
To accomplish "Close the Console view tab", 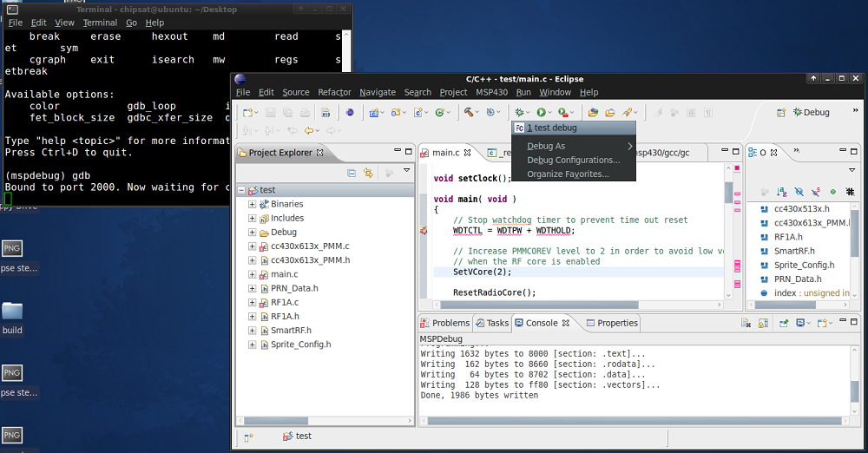I will click(x=566, y=323).
